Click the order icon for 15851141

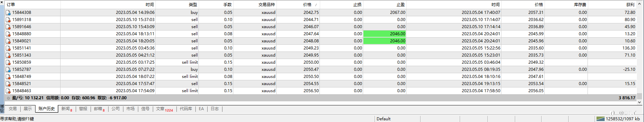8,48
